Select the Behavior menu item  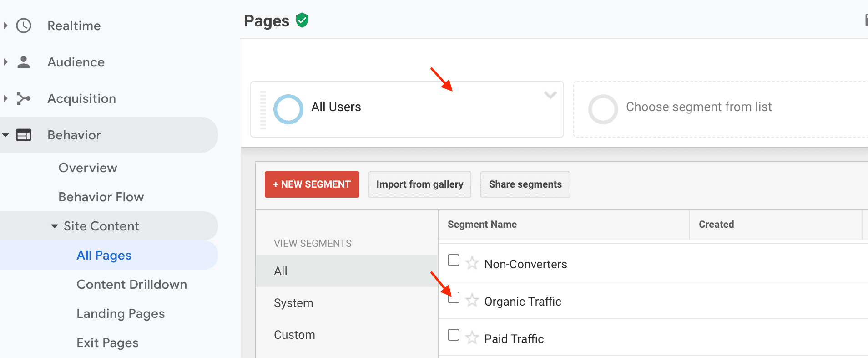tap(109, 135)
